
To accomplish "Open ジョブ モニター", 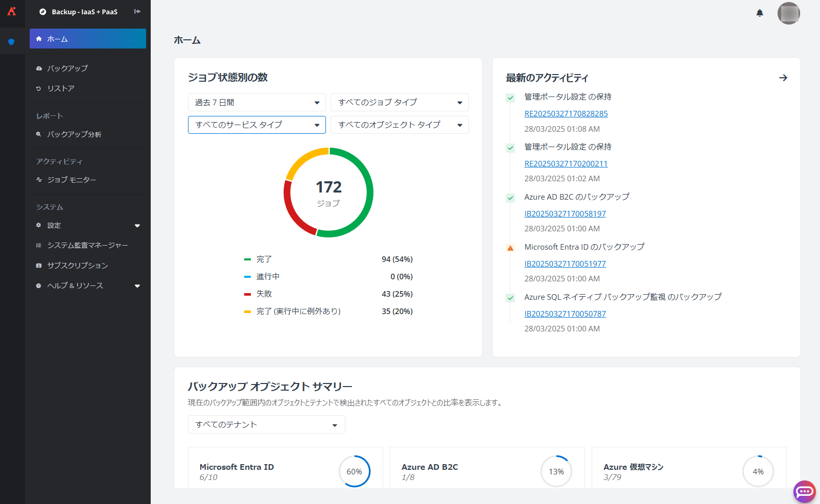I will [88, 180].
